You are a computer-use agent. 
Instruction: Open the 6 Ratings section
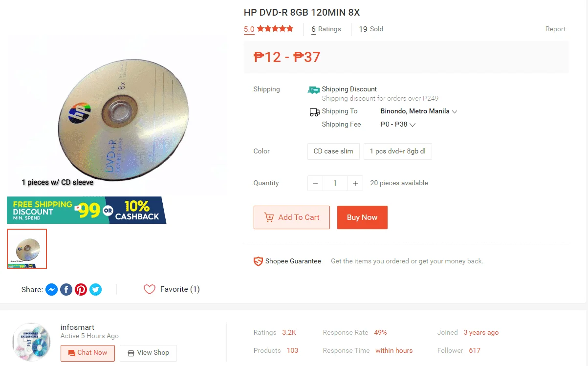(x=326, y=29)
